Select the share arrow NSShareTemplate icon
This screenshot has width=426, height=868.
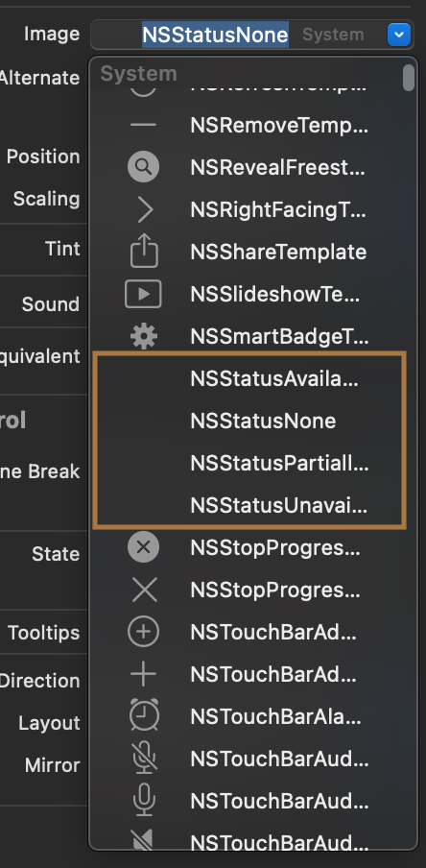[144, 251]
